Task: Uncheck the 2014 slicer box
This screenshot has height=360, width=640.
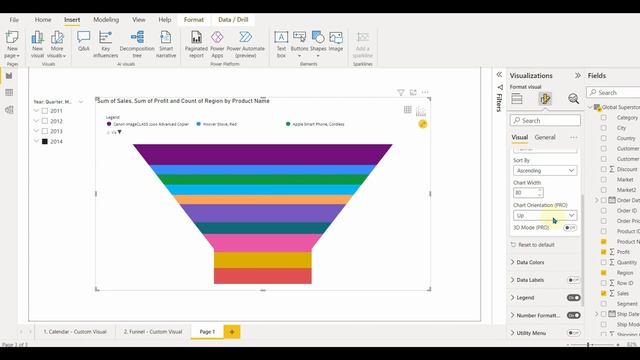Action: pyautogui.click(x=45, y=142)
